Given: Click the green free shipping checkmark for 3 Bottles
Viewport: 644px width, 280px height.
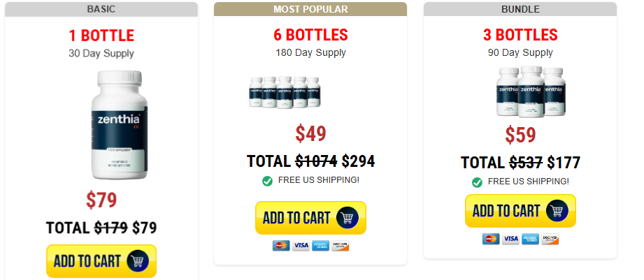Looking at the screenshot, I should click(x=477, y=182).
